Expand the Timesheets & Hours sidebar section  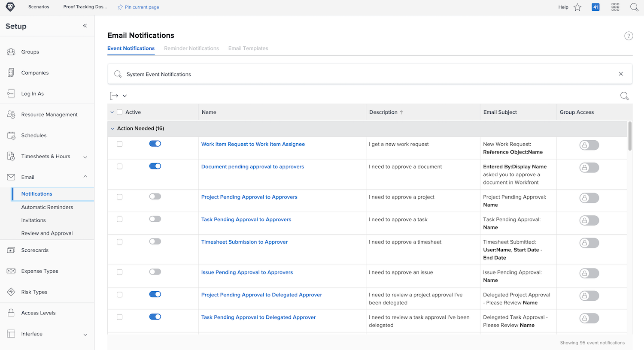(x=85, y=157)
